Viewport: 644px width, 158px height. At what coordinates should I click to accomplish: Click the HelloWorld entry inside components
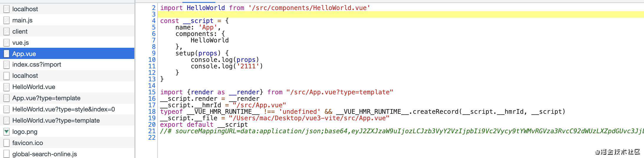click(209, 40)
